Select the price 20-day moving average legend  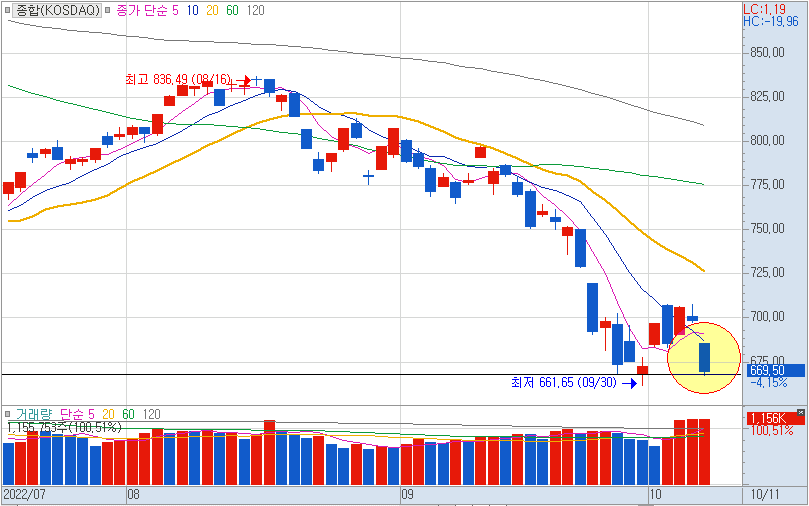point(212,10)
